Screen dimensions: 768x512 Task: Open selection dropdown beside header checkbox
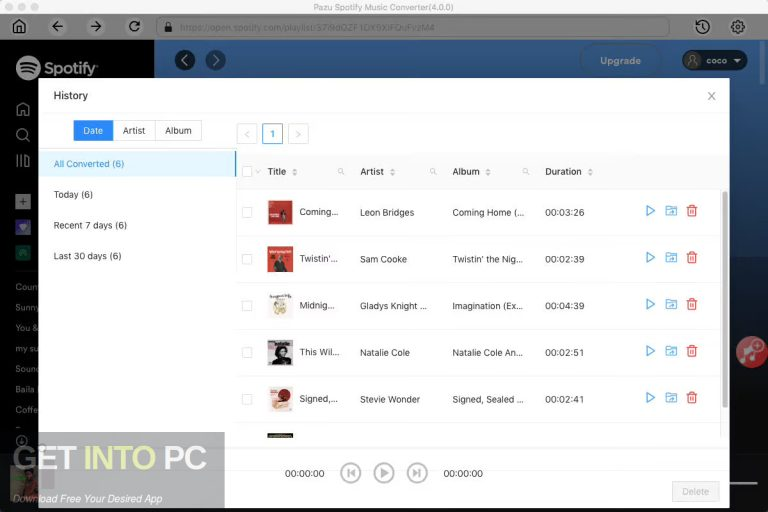click(258, 171)
